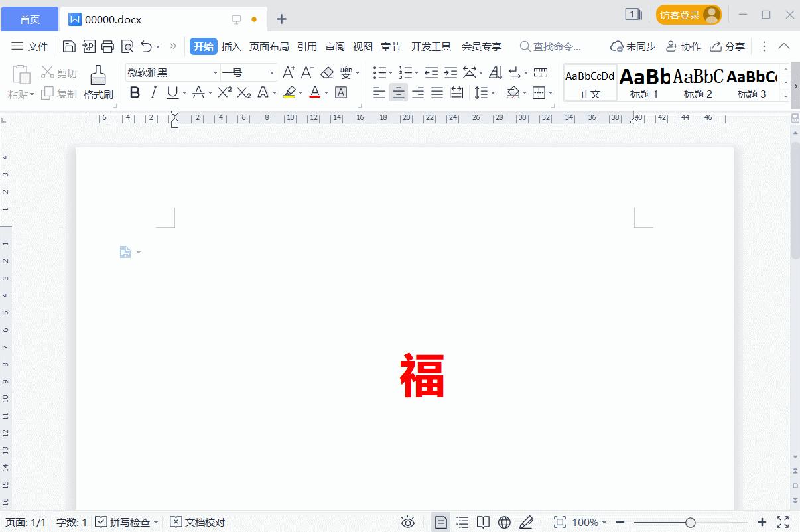800x532 pixels.
Task: Collapse the ribbon with the chevron
Action: pyautogui.click(x=784, y=46)
